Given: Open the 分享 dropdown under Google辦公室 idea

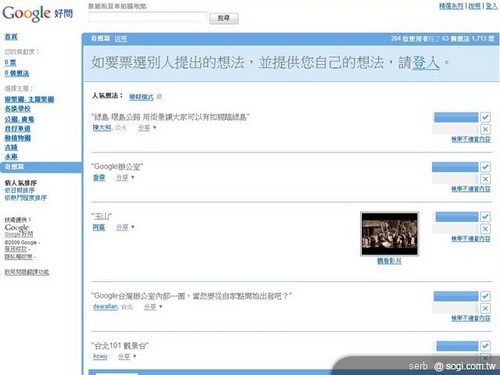Looking at the screenshot, I should (125, 178).
